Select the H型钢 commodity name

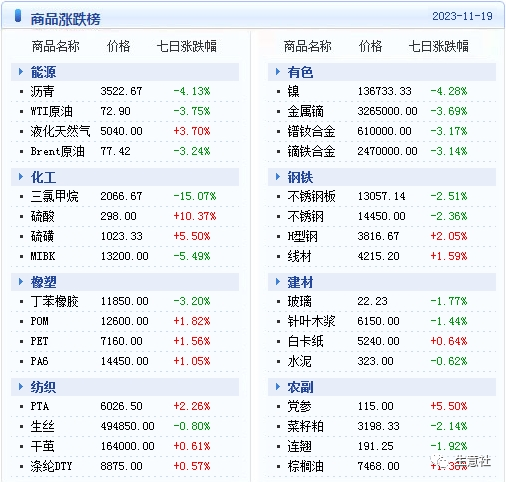pos(302,236)
